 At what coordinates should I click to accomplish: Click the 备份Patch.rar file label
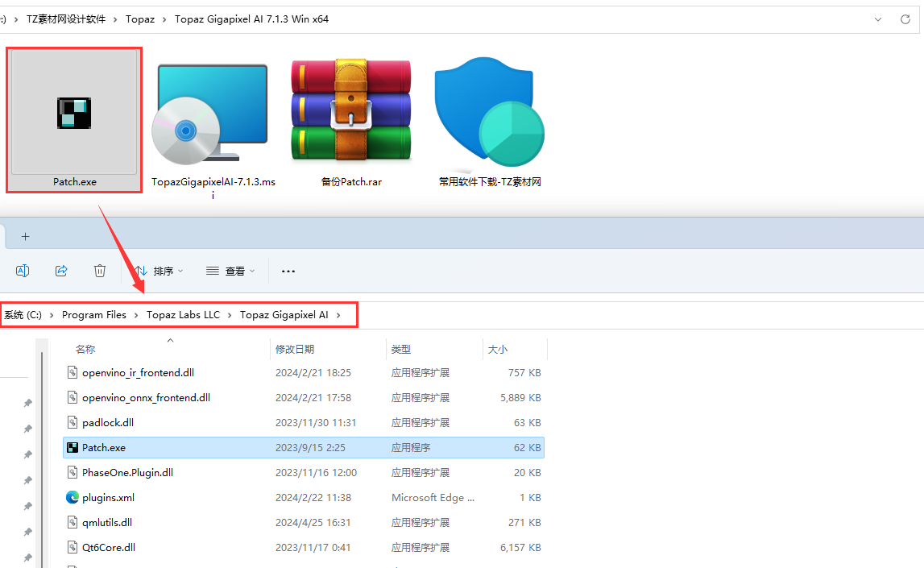click(x=351, y=182)
